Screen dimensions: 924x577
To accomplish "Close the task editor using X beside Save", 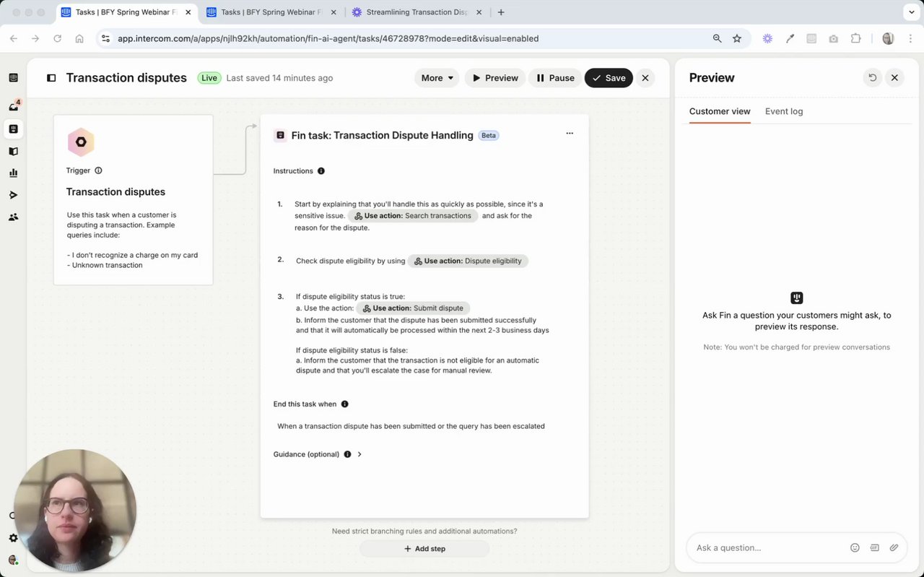I will click(645, 78).
